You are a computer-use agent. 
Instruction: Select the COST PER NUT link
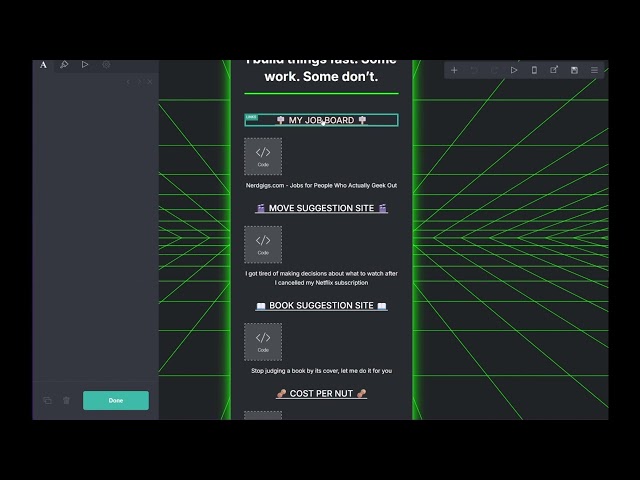[321, 393]
